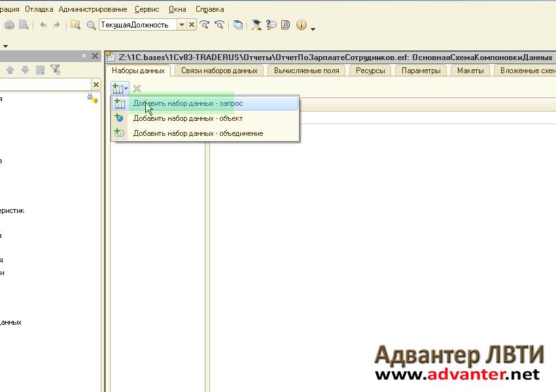Choose 'Добавить набор данных - объект'
The image size is (556, 392).
point(188,118)
